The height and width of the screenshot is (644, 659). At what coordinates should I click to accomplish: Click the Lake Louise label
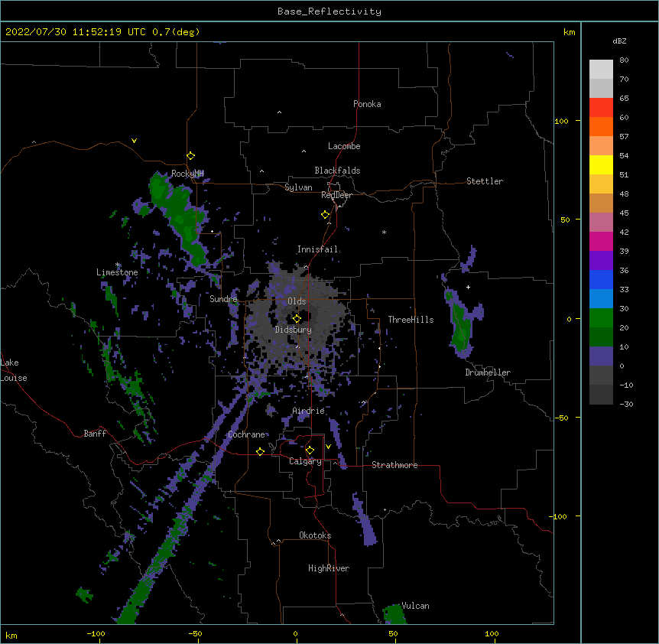pyautogui.click(x=14, y=370)
